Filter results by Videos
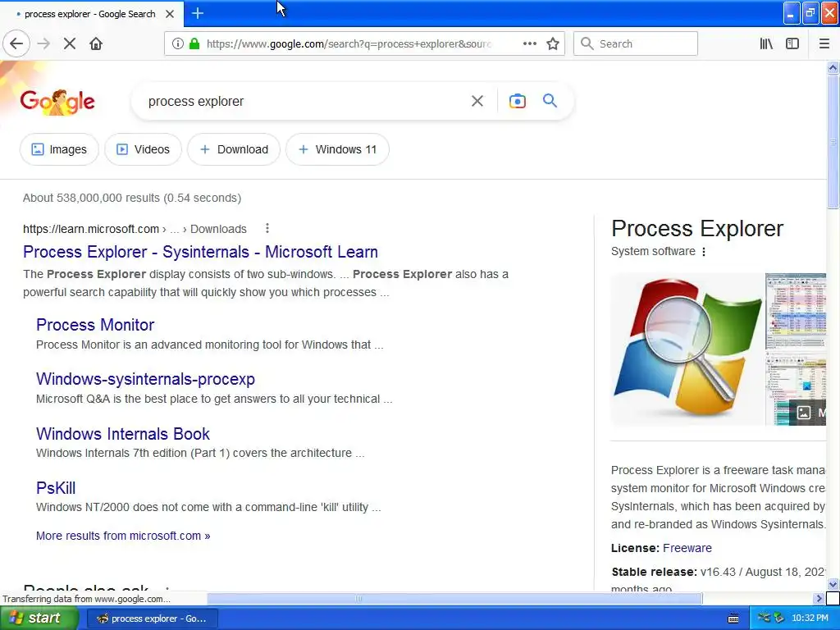Screen dimensions: 840x630 click(x=143, y=149)
